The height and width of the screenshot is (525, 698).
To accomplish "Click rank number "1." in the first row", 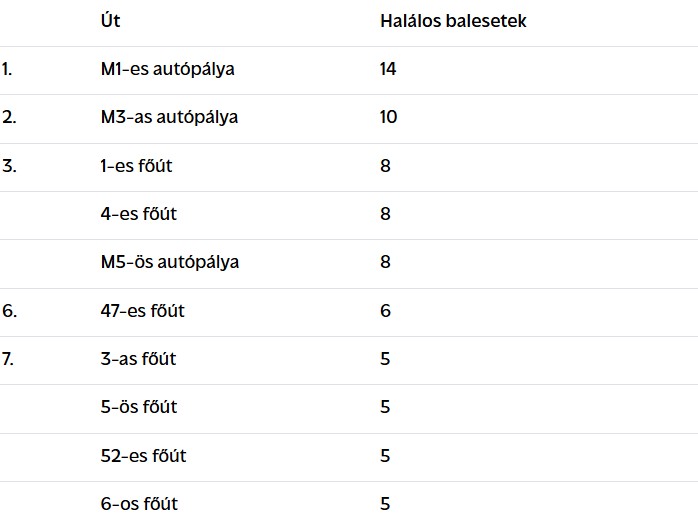I will coord(7,69).
